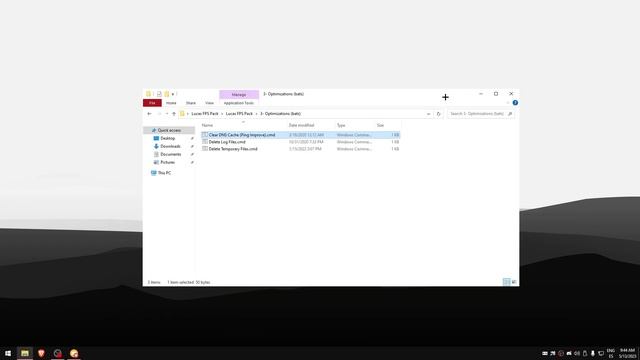Open Pictures in the navigation pane
This screenshot has height=360, width=640.
pyautogui.click(x=167, y=162)
